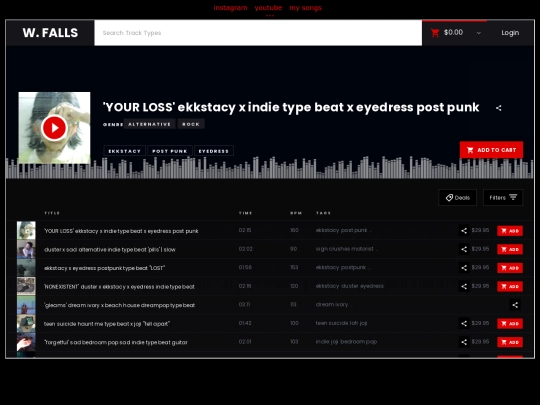This screenshot has height=405, width=540.
Task: Share the 'NONEXISTENT' track row
Action: (x=464, y=287)
